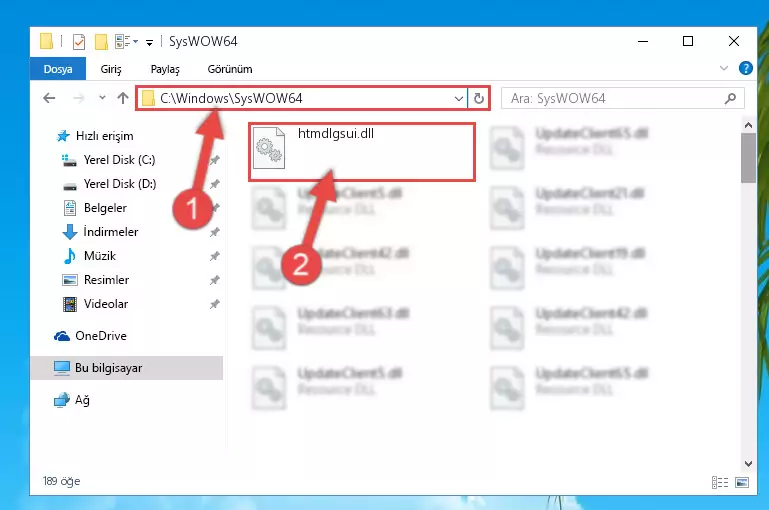Click the 189 öğe status text
Image resolution: width=769 pixels, height=510 pixels.
pyautogui.click(x=61, y=481)
